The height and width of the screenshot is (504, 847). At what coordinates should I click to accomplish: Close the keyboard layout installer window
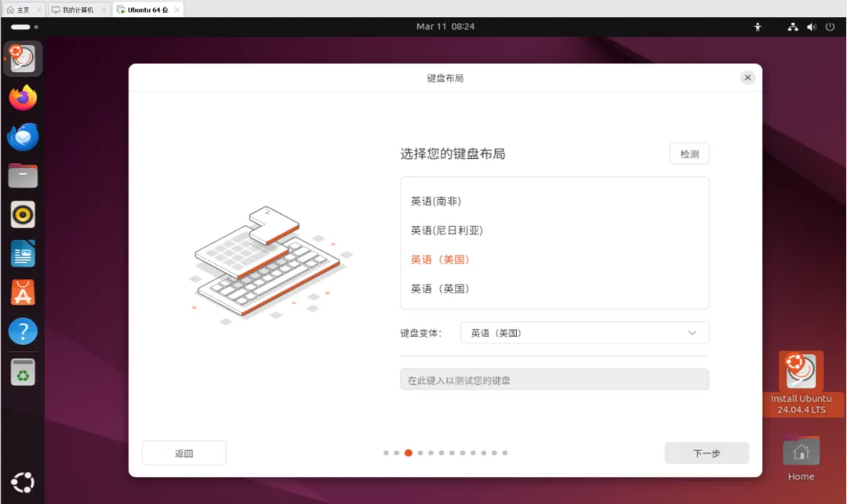[x=747, y=78]
